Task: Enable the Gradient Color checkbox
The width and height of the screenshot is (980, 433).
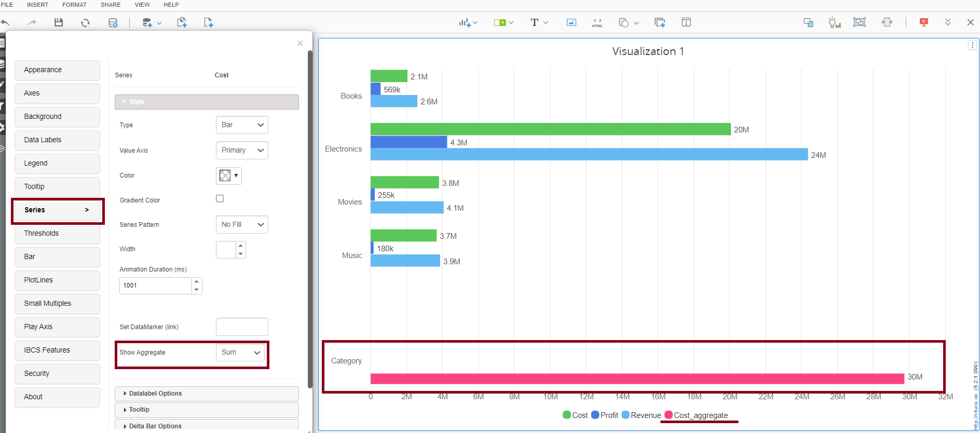Action: pos(220,198)
